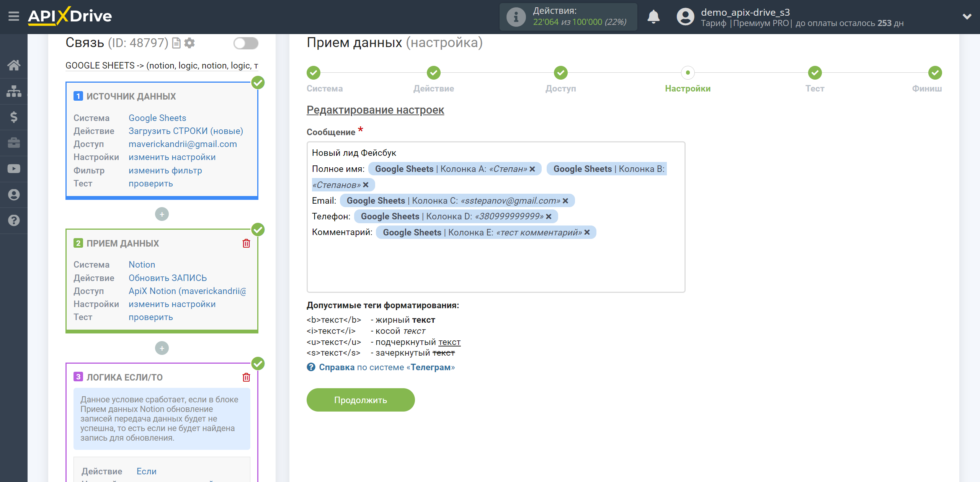Edit the connection name field
The height and width of the screenshot is (482, 980).
[162, 65]
